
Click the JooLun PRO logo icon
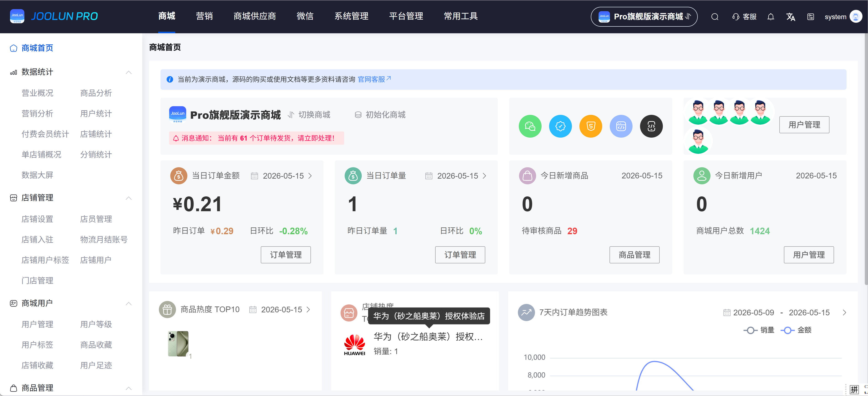17,16
